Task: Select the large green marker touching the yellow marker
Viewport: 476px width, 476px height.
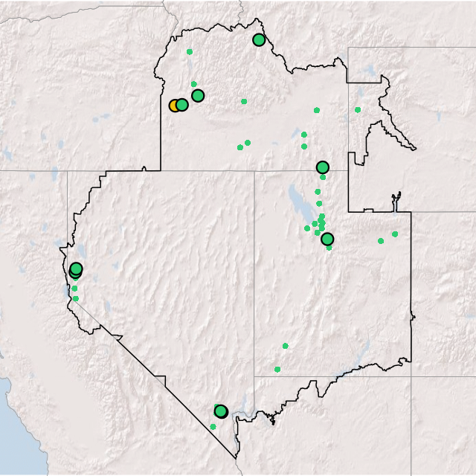Action: coord(182,105)
